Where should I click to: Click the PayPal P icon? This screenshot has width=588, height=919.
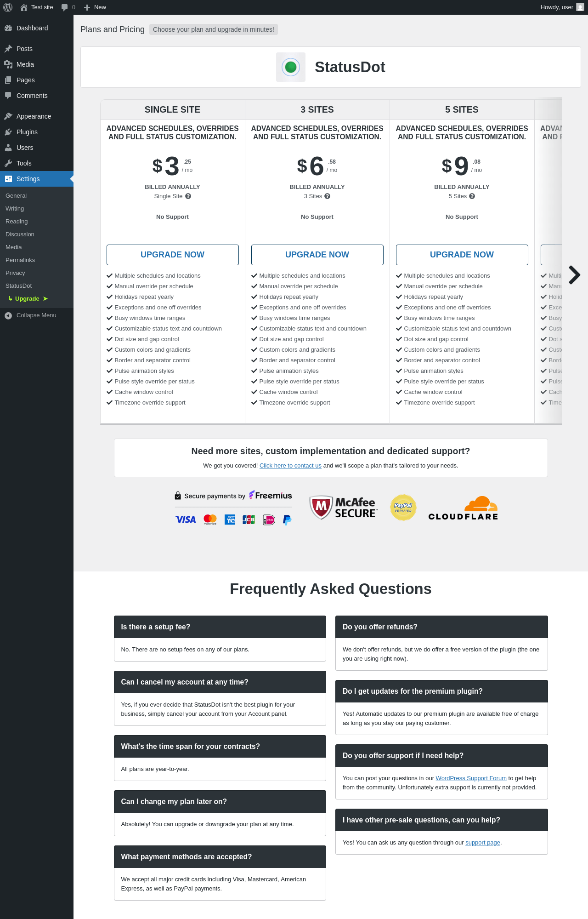click(x=287, y=520)
